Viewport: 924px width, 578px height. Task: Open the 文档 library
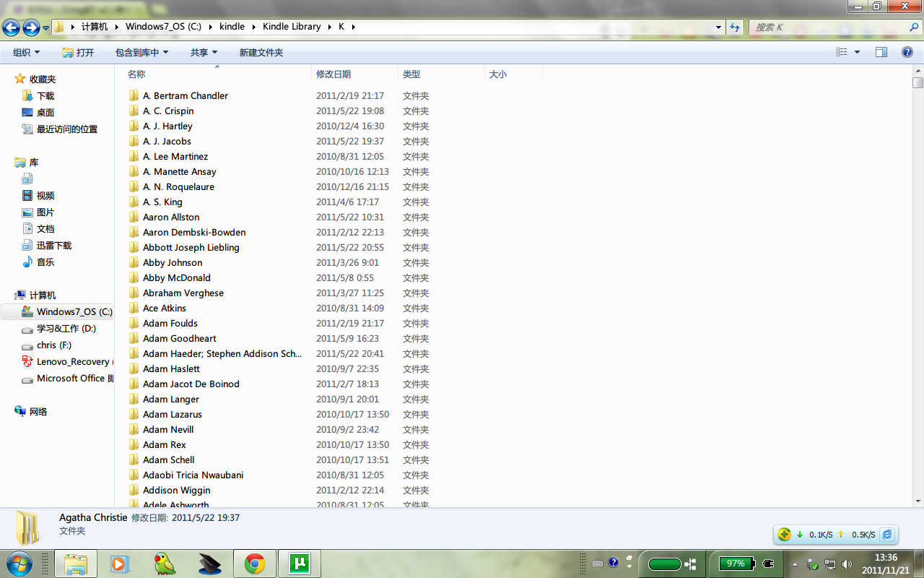click(45, 229)
